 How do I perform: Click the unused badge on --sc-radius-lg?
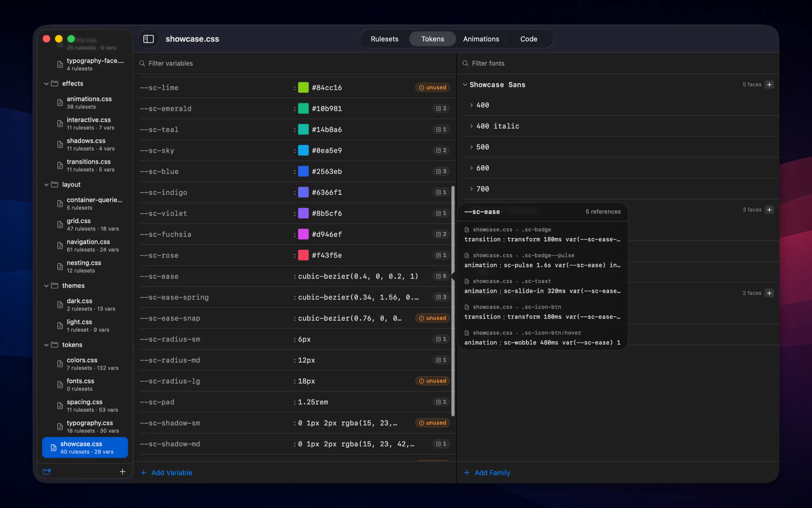pos(433,381)
